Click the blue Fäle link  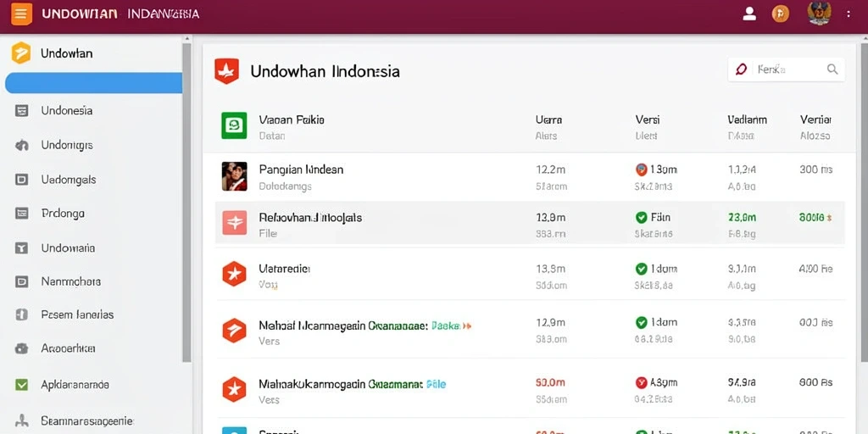[x=437, y=384]
